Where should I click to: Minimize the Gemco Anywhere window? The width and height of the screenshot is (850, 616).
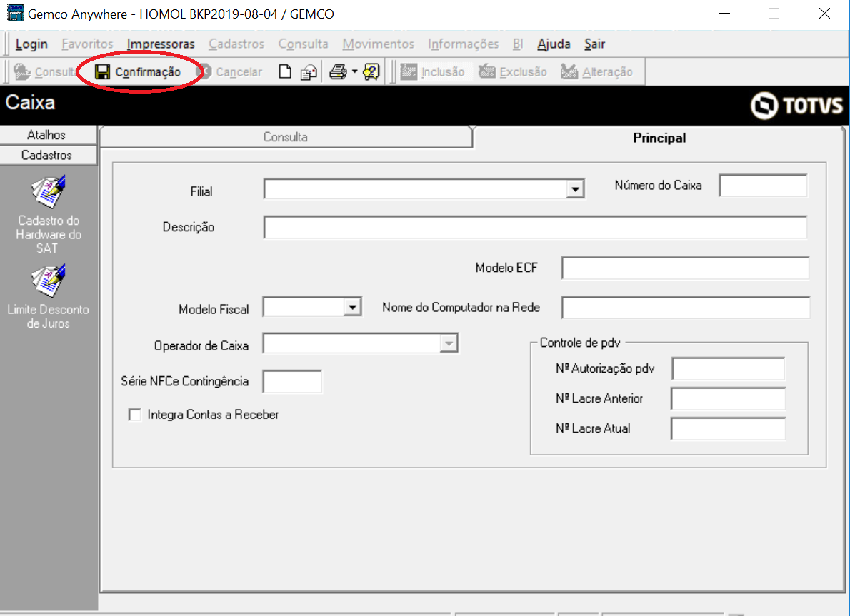[x=724, y=14]
